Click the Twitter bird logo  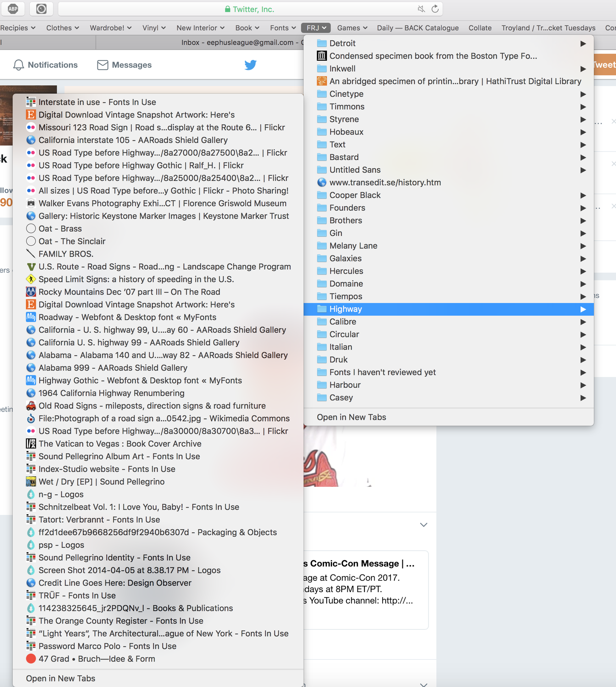[x=250, y=65]
